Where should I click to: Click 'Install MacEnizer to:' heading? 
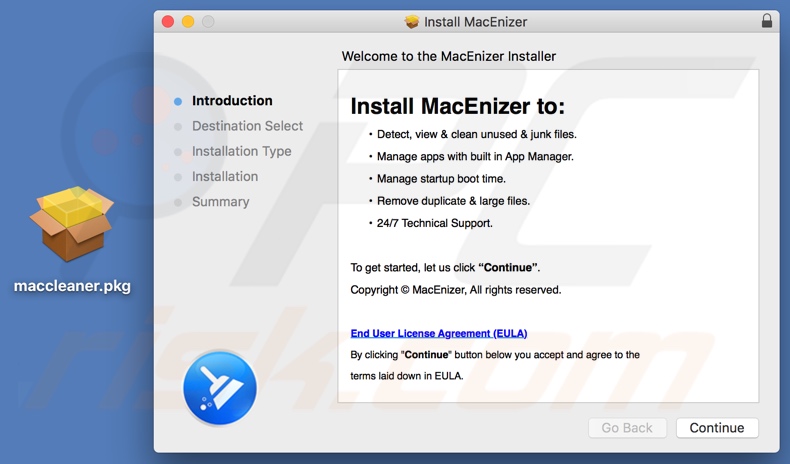pyautogui.click(x=457, y=106)
